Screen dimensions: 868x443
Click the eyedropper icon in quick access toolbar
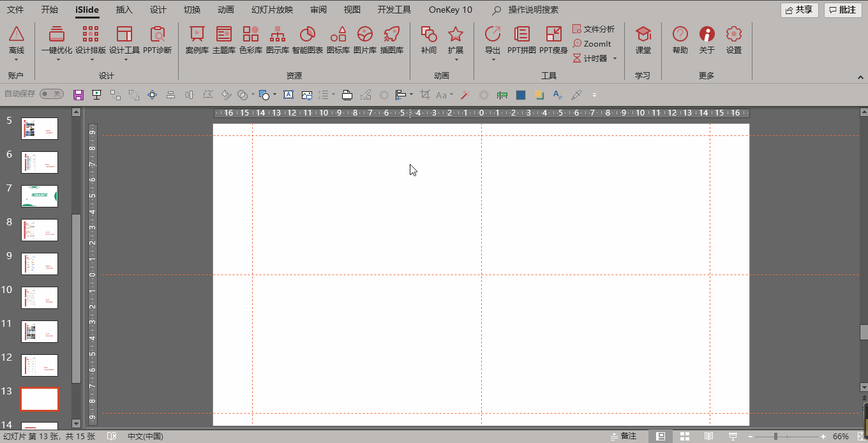576,94
